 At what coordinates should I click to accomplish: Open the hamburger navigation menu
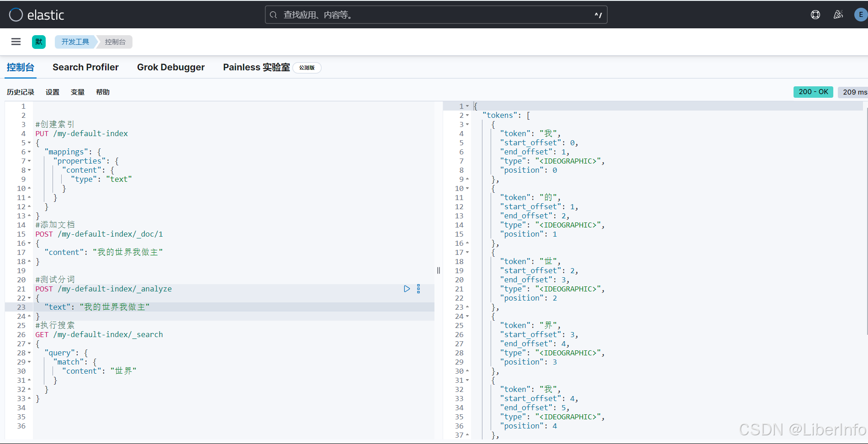[x=16, y=42]
